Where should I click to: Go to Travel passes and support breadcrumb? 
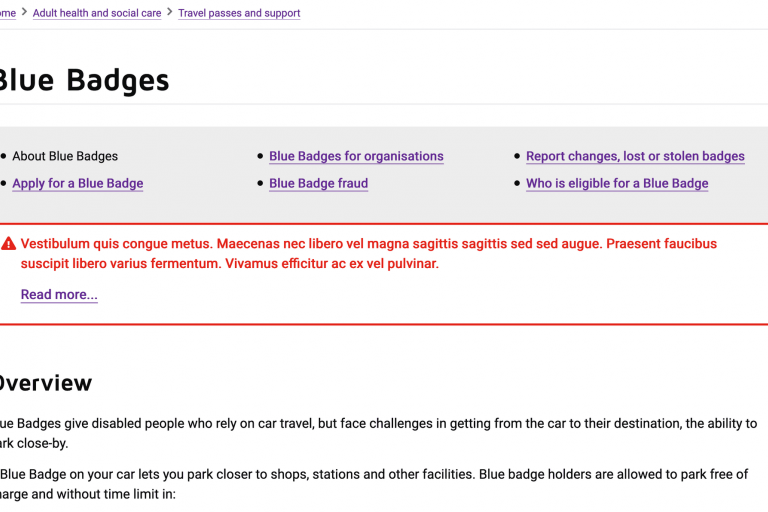[x=239, y=13]
